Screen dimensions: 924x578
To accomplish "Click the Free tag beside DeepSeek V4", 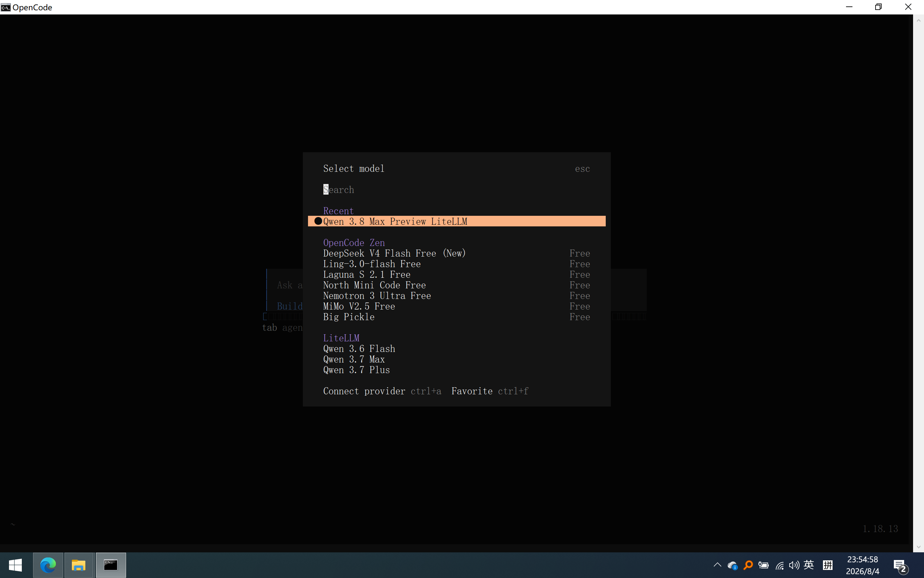I will click(x=580, y=253).
